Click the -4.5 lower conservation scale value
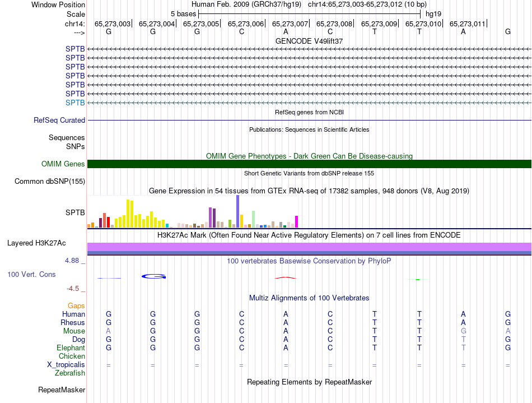The height and width of the screenshot is (403, 532). point(73,289)
